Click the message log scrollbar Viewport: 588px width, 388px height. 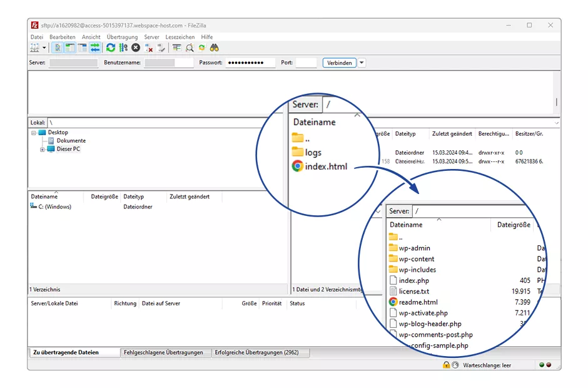[x=557, y=93]
